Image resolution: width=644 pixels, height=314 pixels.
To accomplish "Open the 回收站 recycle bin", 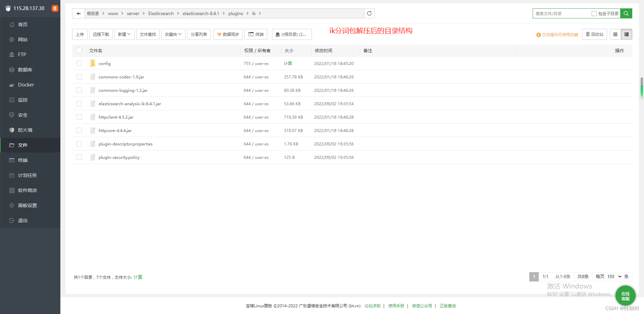I will pyautogui.click(x=594, y=34).
